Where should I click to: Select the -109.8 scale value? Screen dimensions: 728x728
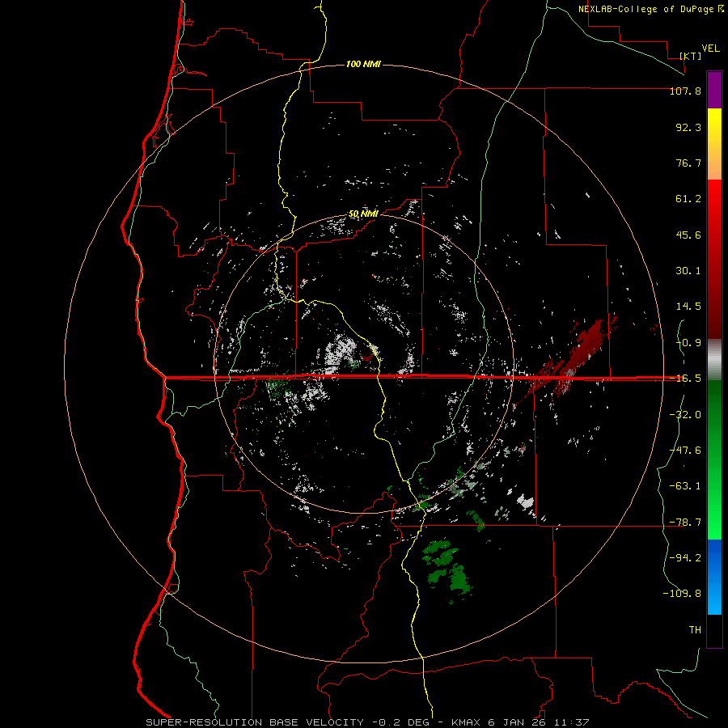682,594
